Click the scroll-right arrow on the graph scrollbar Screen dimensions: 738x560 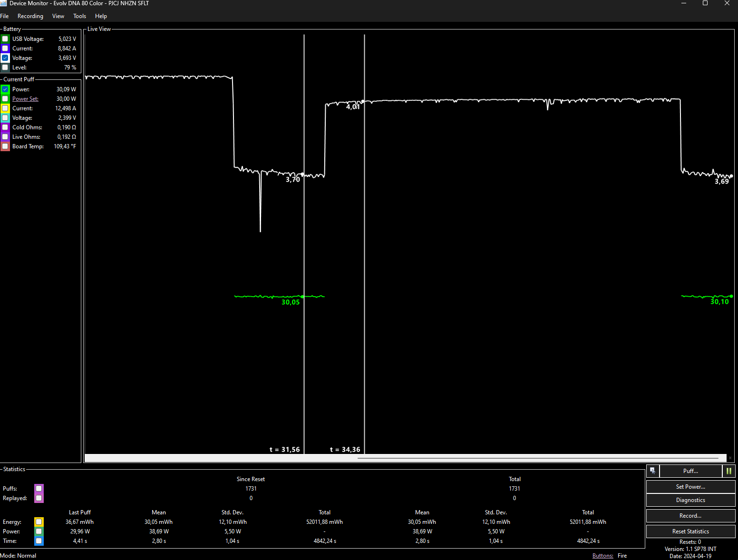point(730,458)
